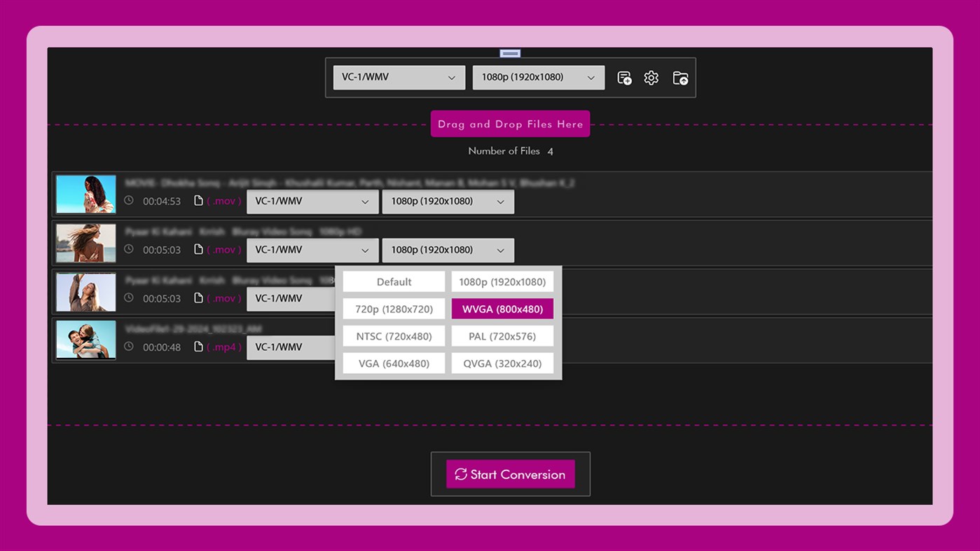Click the Drag and Drop Files Here button
The image size is (980, 551).
510,124
